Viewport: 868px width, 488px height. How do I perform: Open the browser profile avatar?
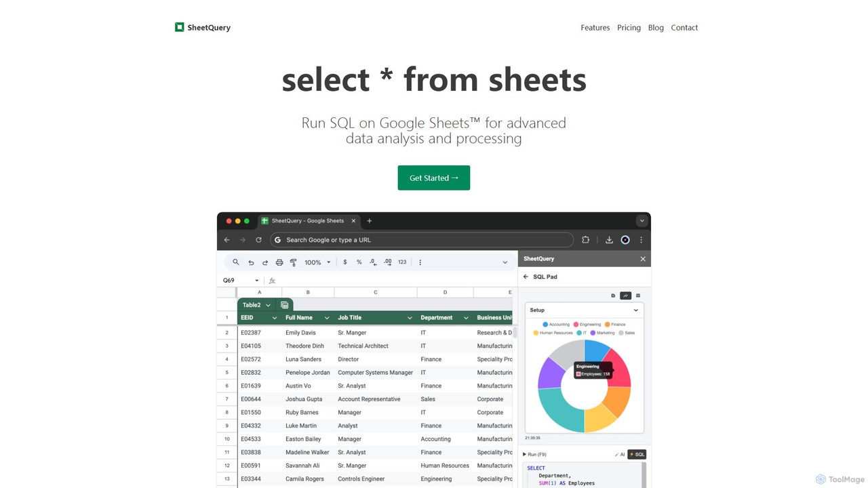(x=625, y=240)
